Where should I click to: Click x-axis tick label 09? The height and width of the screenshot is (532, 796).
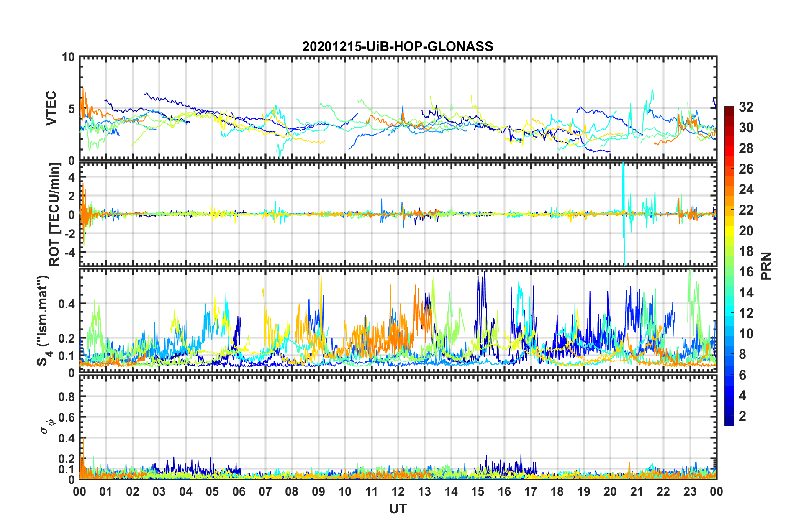click(x=318, y=491)
